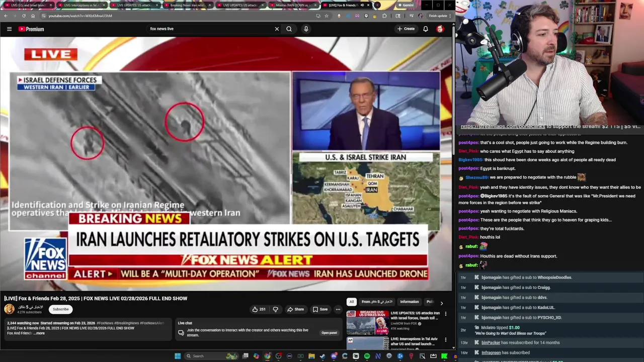Go to YouTube Premium home logo
The image size is (644, 362).
(x=31, y=29)
